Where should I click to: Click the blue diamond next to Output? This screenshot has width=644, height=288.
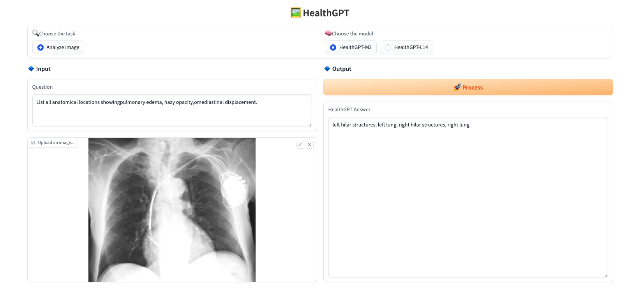point(327,68)
